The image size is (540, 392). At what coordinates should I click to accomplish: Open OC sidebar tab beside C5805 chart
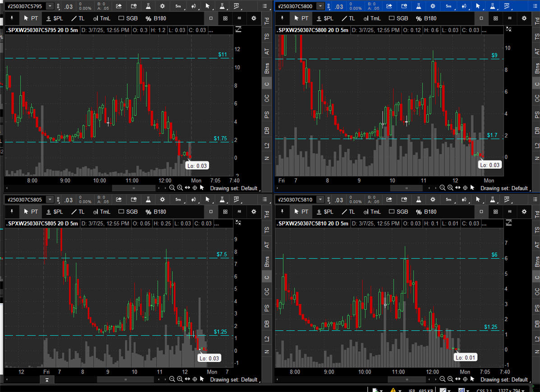tap(267, 292)
